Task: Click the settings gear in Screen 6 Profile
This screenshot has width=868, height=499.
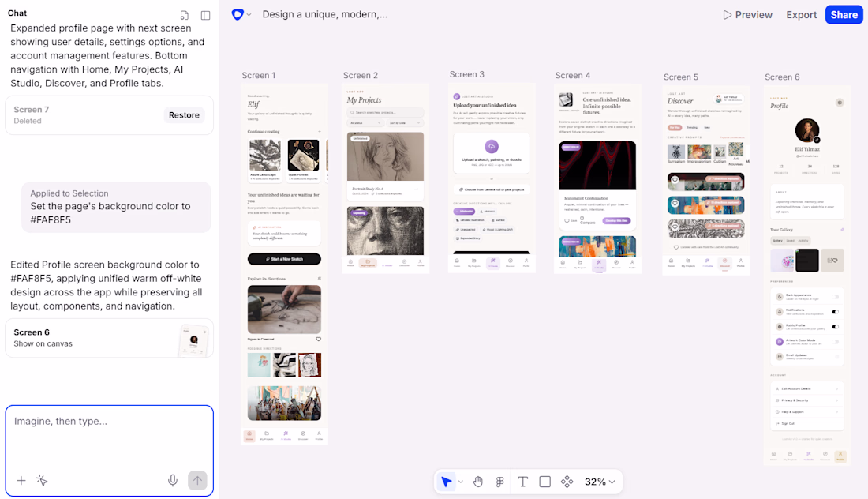Action: click(840, 103)
